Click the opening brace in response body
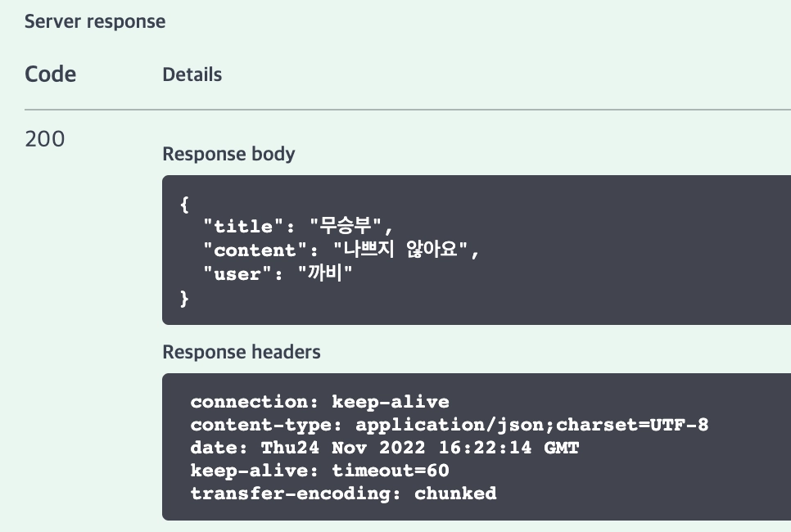 coord(184,203)
